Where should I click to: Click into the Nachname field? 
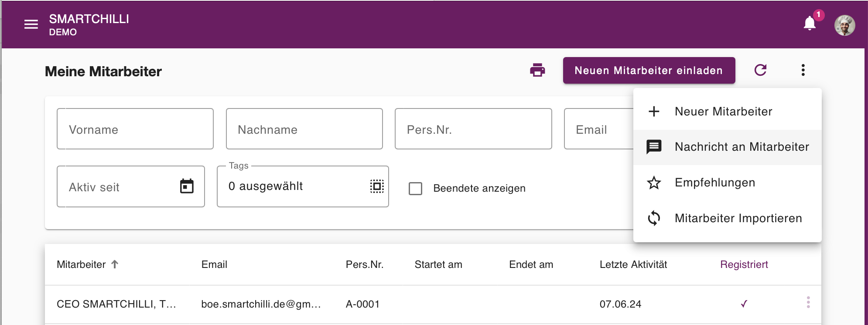tap(304, 129)
